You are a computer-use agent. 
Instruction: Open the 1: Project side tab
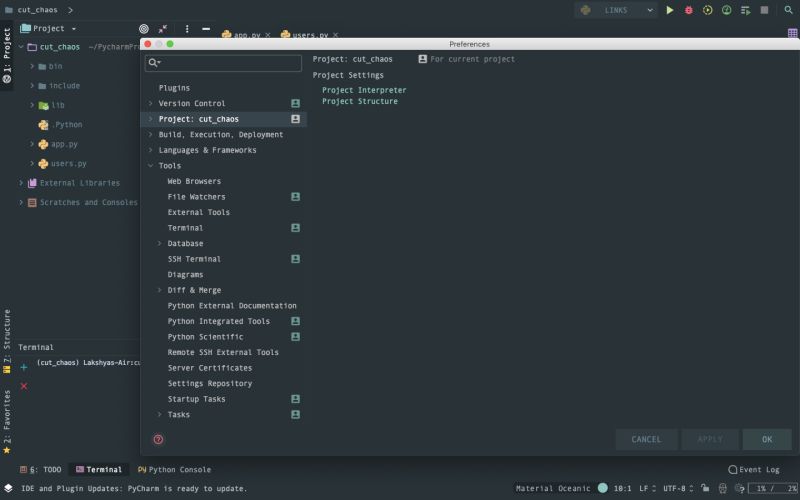pyautogui.click(x=7, y=55)
